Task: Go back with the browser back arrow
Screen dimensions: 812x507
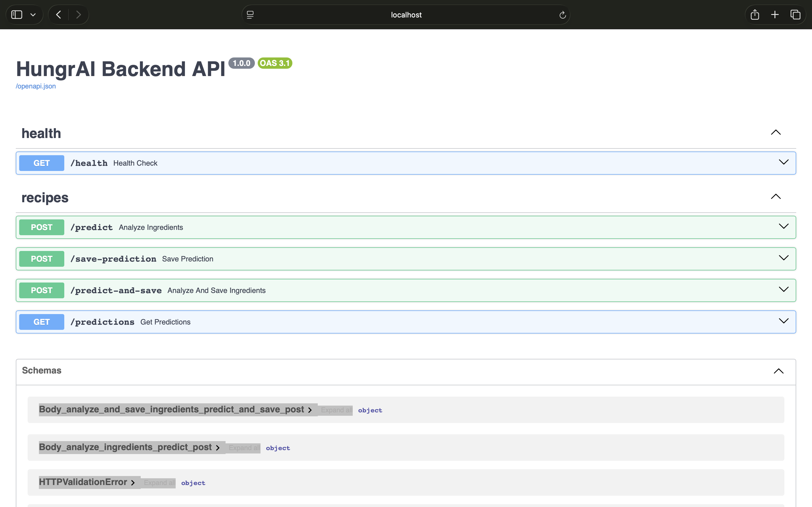Action: [59, 15]
